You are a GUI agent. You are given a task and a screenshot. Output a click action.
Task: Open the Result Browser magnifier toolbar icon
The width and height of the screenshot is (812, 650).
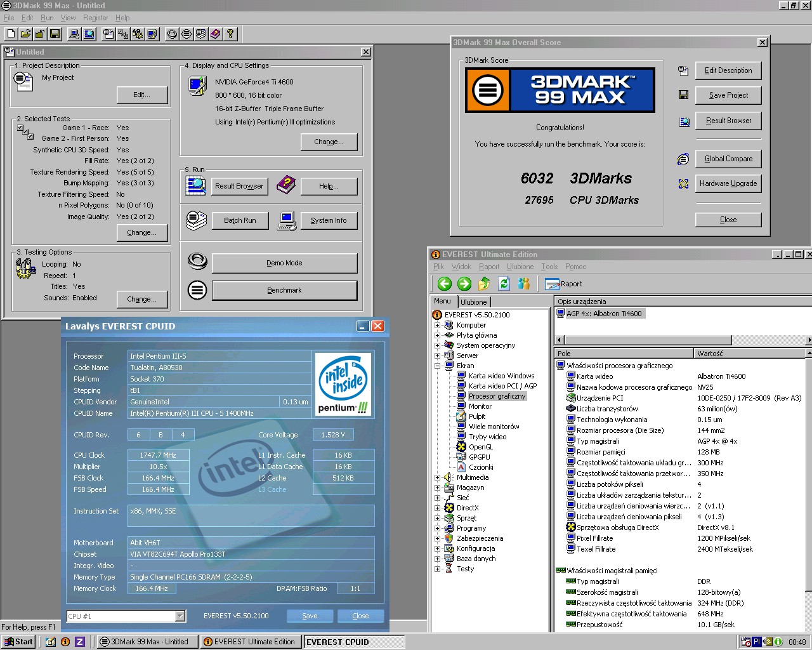(89, 34)
